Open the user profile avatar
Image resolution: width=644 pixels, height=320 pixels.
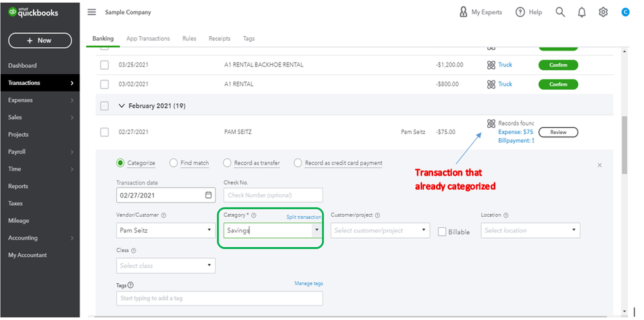coord(625,12)
